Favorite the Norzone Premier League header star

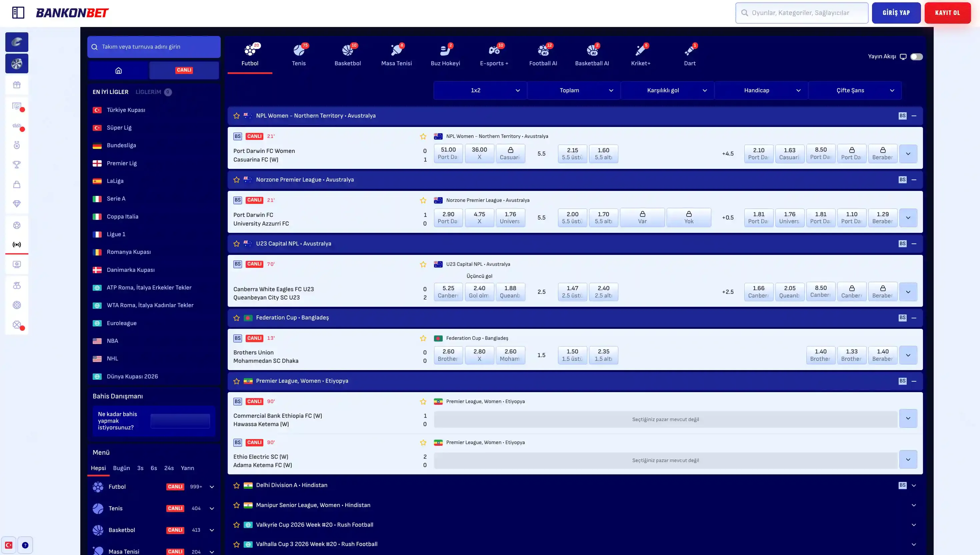pos(236,180)
